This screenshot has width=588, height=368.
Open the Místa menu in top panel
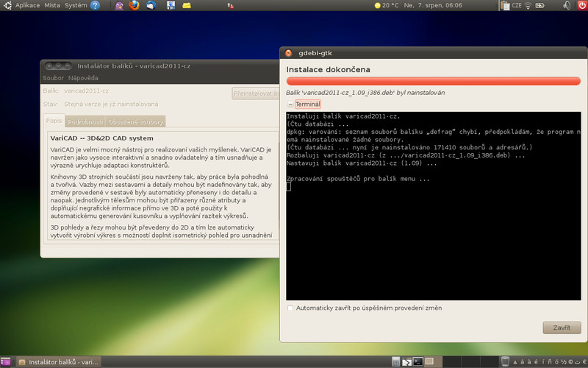(x=52, y=5)
